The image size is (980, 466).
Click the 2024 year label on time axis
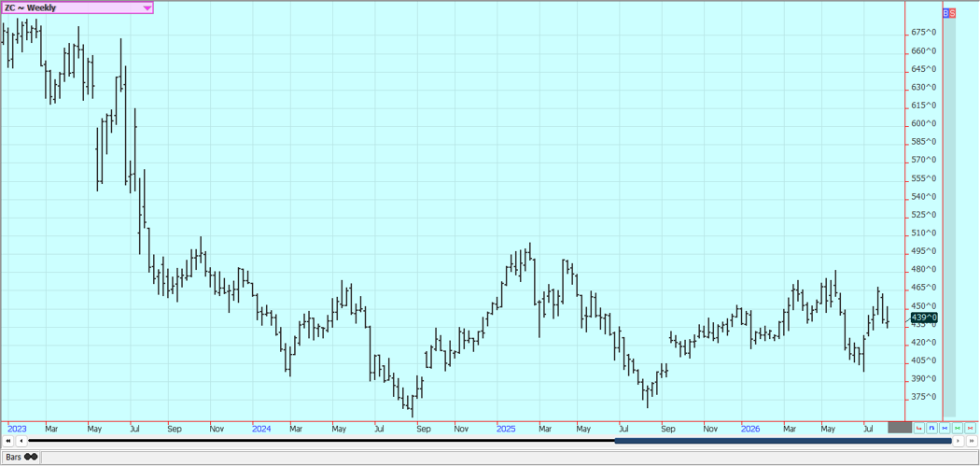261,429
